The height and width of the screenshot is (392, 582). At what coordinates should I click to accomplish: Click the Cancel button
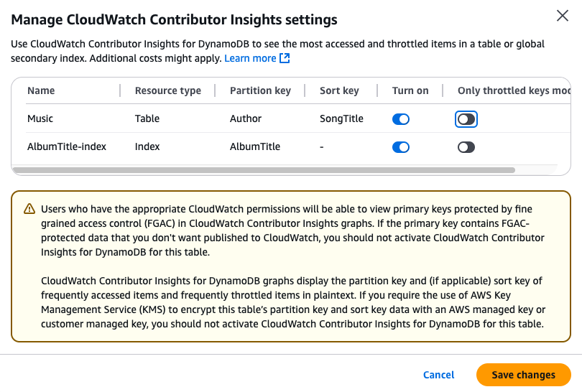coord(438,375)
